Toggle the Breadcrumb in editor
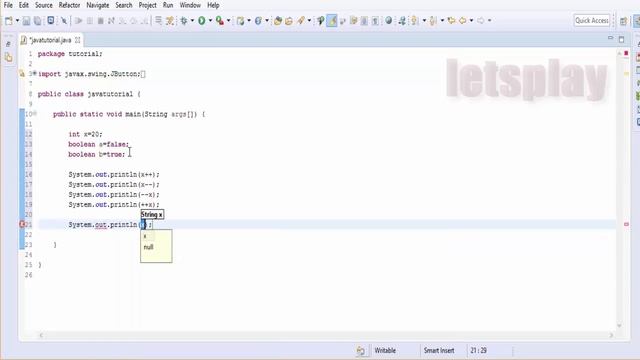Viewport: 640px width, 360px height. click(x=321, y=21)
